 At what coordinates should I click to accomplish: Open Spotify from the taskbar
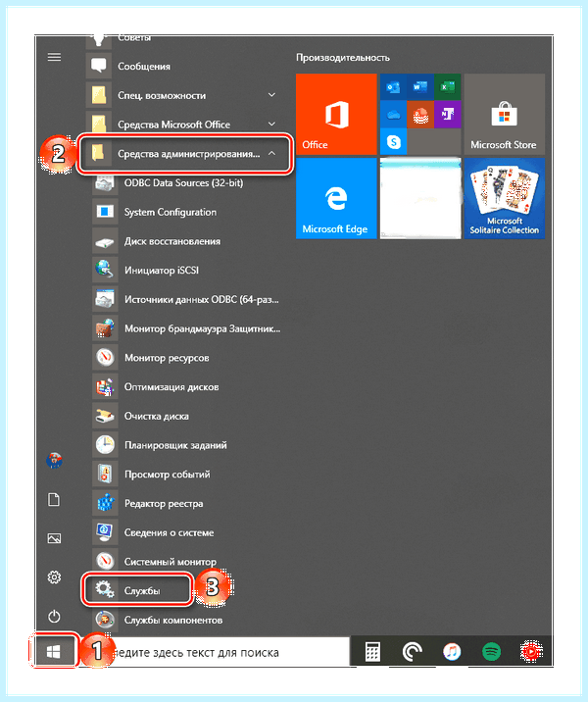click(491, 651)
